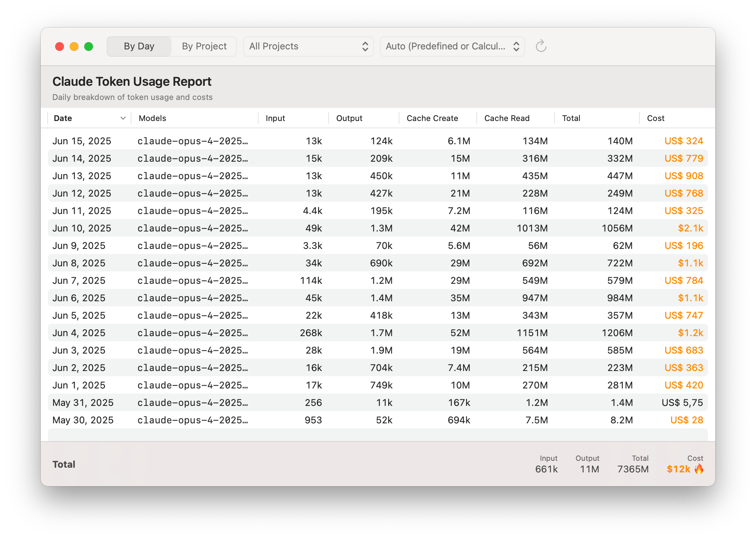This screenshot has height=540, width=756.
Task: Click the stepper arrows on the Auto pricing selector
Action: click(517, 46)
